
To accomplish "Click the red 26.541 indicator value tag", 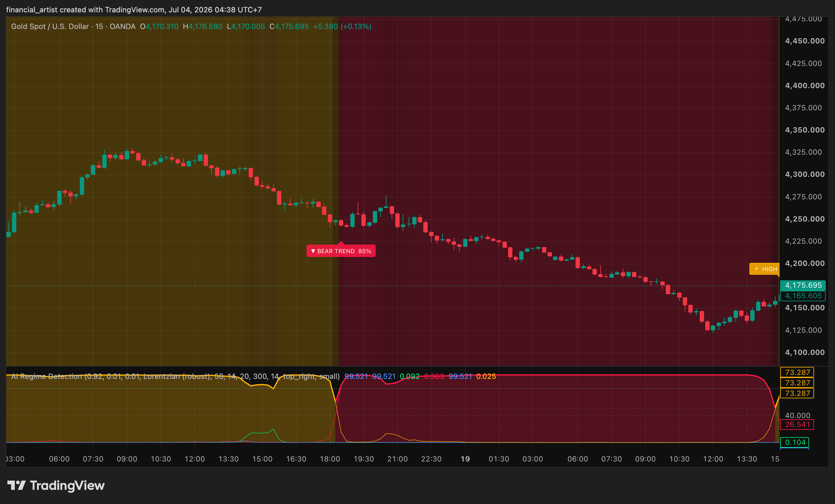I will click(x=797, y=424).
